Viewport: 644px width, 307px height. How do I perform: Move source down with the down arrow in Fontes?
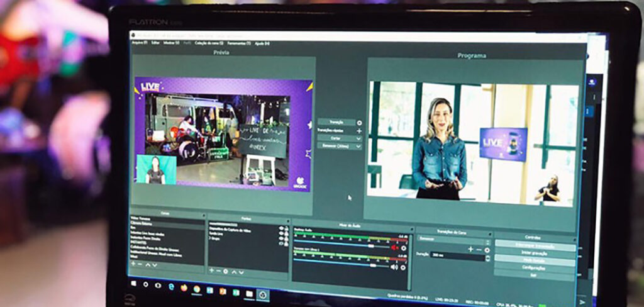[x=241, y=272]
